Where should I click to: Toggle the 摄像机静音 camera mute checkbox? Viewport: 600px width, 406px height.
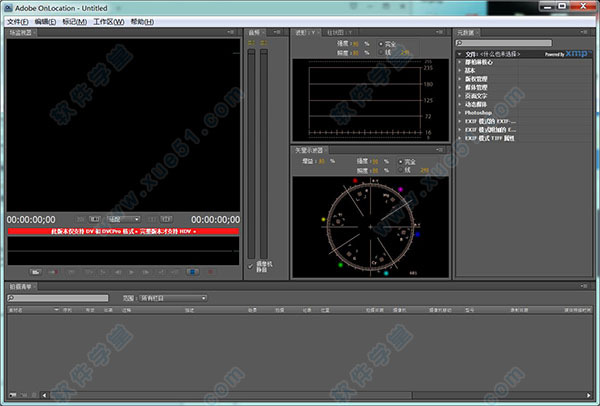coord(251,266)
